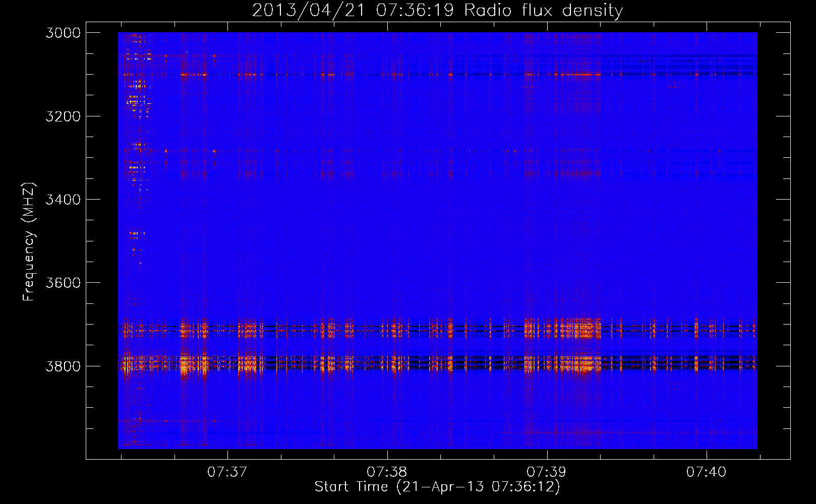
Task: Click the 'Start Time (21-Apr-13 07:36:12)' label
Action: [x=437, y=487]
